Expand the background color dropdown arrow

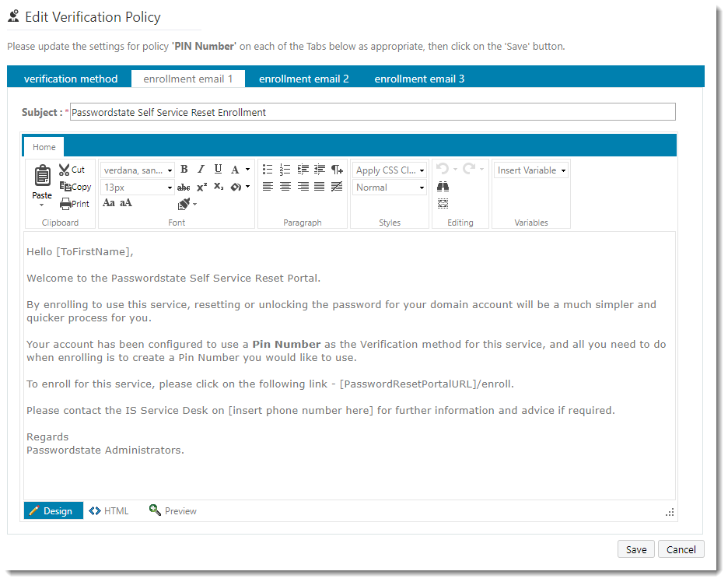pyautogui.click(x=248, y=187)
